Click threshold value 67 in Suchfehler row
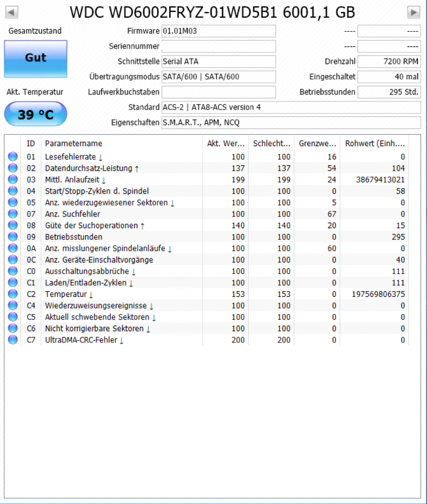Image resolution: width=427 pixels, height=504 pixels. [331, 214]
